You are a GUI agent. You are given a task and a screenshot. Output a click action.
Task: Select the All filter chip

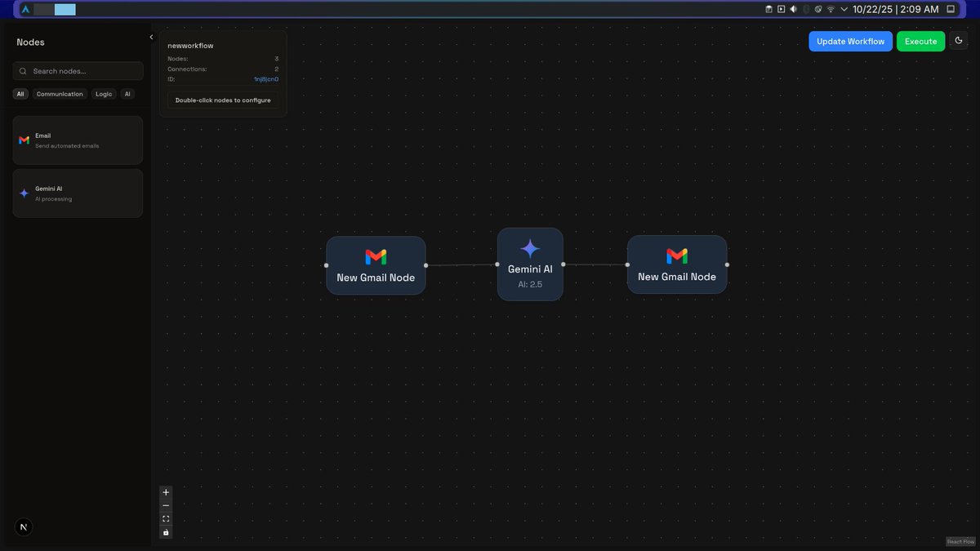20,94
